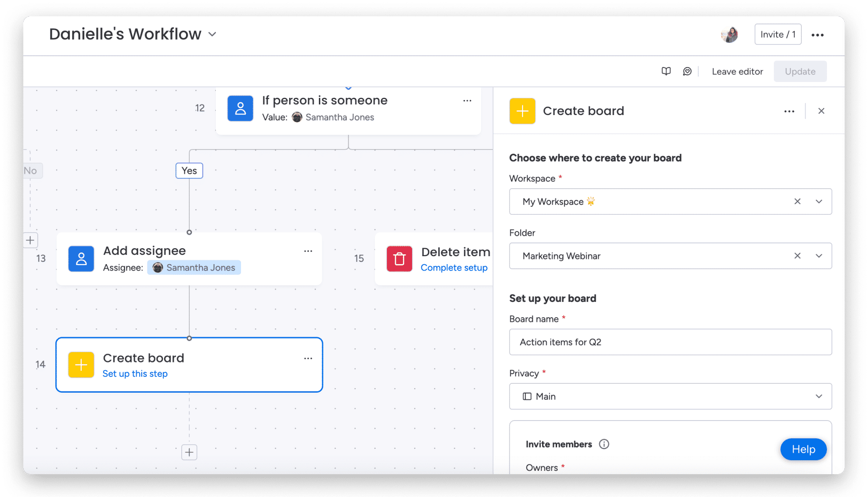
Task: Clear the My Workspace selection
Action: click(x=798, y=201)
